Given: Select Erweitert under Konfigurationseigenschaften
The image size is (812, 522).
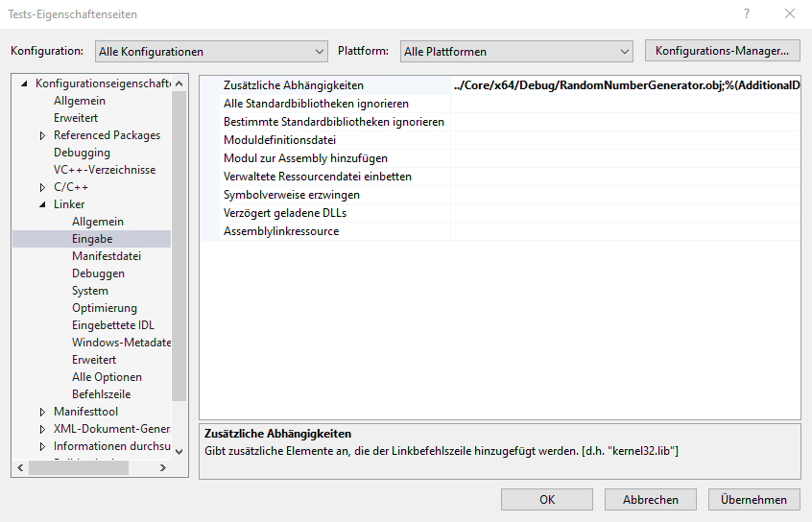Looking at the screenshot, I should click(76, 118).
